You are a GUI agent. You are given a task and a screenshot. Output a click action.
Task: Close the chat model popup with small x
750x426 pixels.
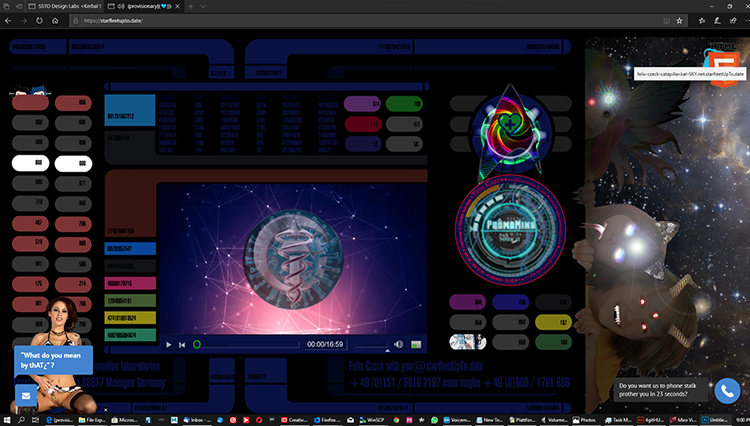106,409
